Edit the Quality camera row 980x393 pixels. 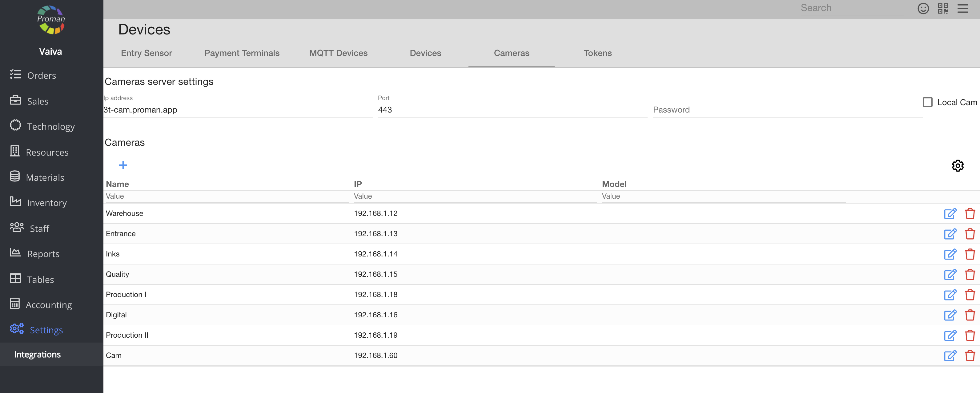[950, 274]
